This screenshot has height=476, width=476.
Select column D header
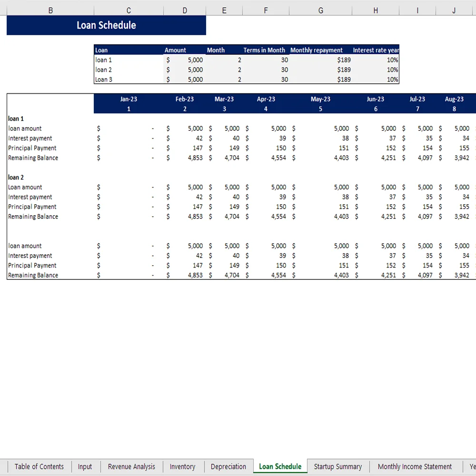(185, 10)
